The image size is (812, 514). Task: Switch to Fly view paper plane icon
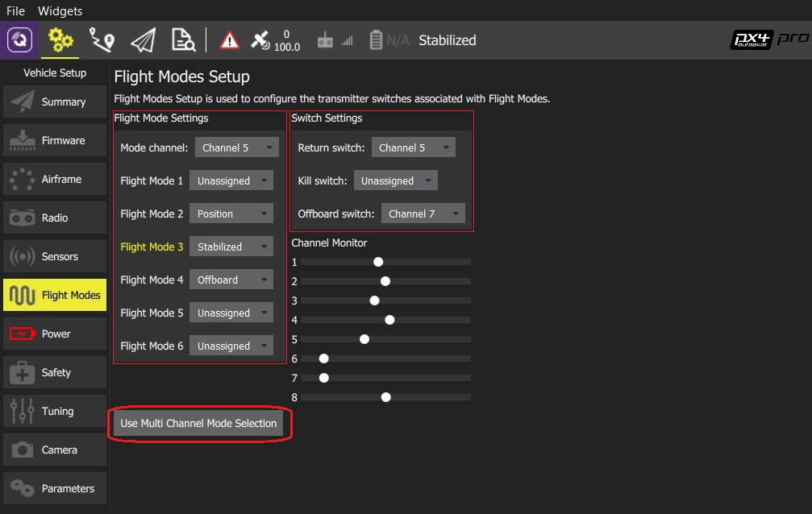[x=143, y=39]
